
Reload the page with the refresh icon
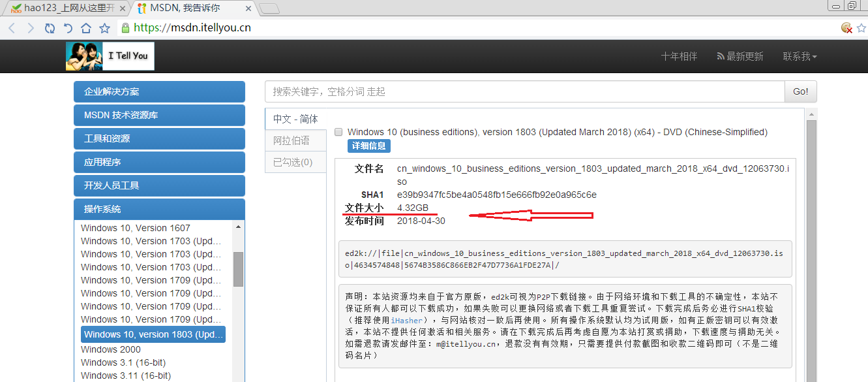coord(50,28)
